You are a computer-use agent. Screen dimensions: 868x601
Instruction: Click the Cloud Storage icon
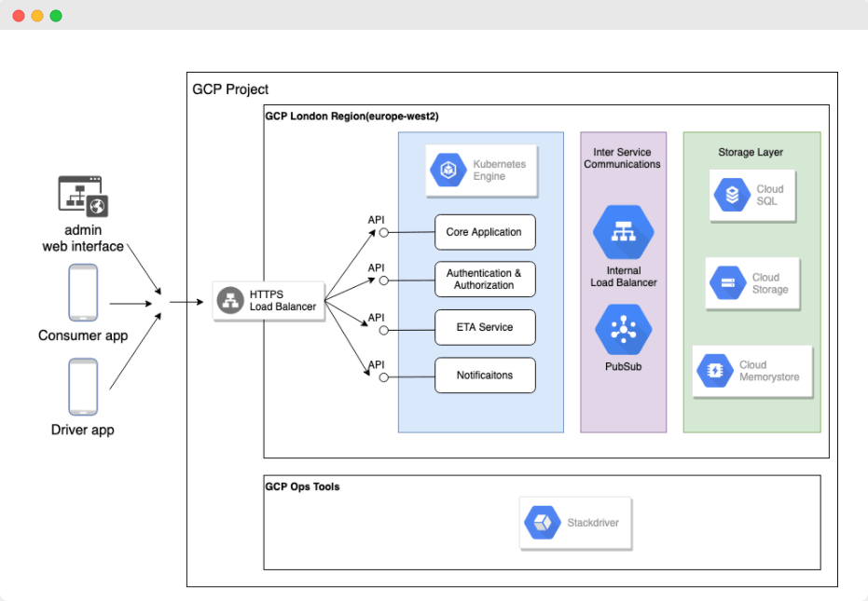pos(728,282)
